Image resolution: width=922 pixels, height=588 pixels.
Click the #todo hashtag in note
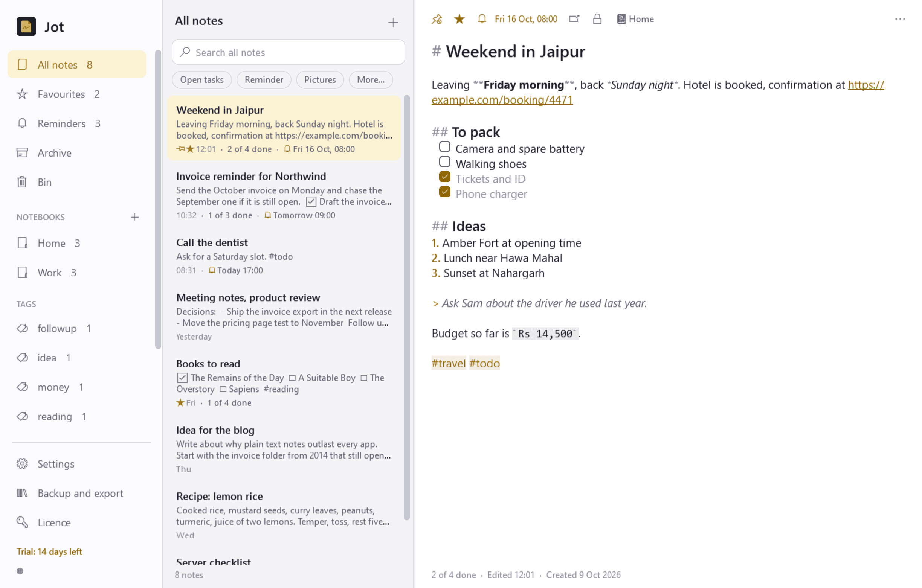click(484, 363)
